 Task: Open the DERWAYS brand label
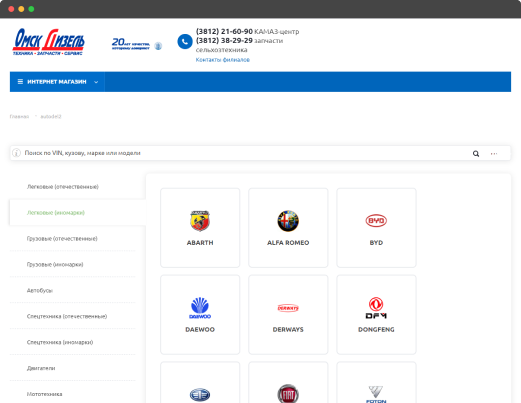tap(288, 329)
